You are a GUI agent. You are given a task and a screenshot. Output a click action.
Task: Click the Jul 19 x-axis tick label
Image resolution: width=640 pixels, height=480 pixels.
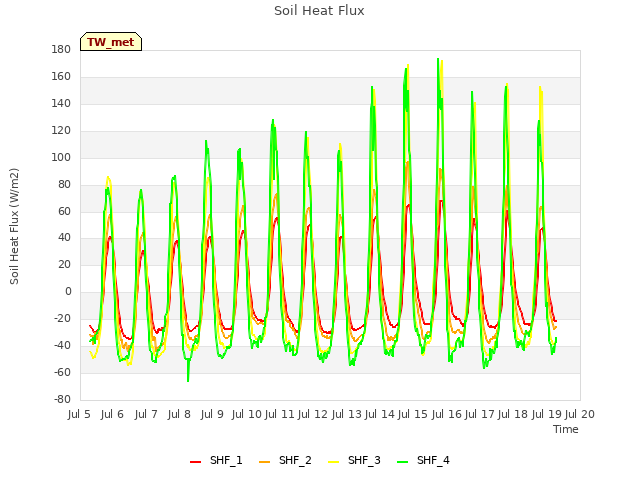click(x=547, y=414)
